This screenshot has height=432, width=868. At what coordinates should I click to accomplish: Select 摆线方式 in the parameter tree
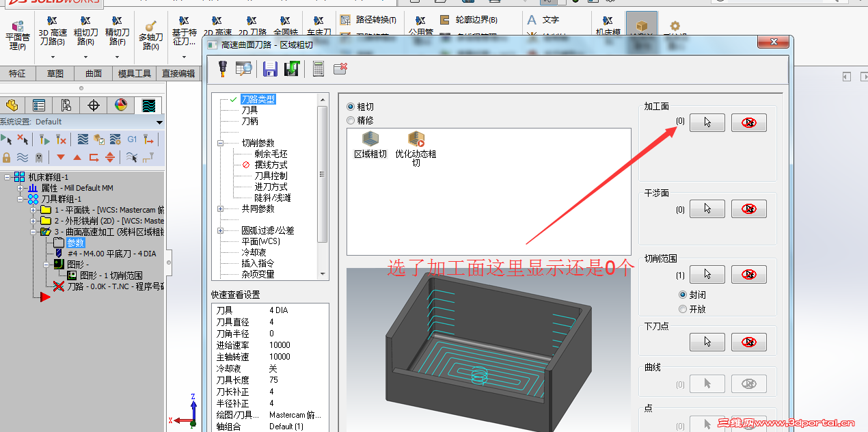coord(271,165)
